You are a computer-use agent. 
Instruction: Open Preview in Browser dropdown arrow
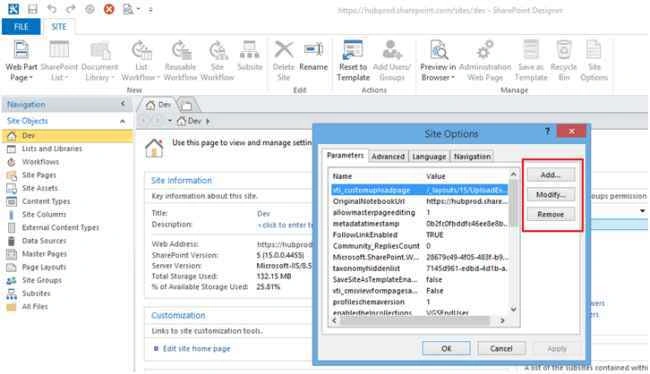tap(453, 78)
